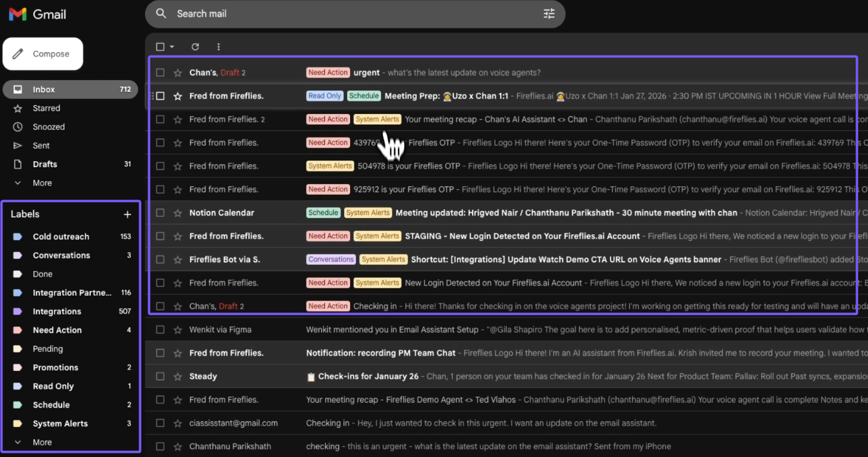
Task: Star the Notion Calendar email
Action: point(177,213)
